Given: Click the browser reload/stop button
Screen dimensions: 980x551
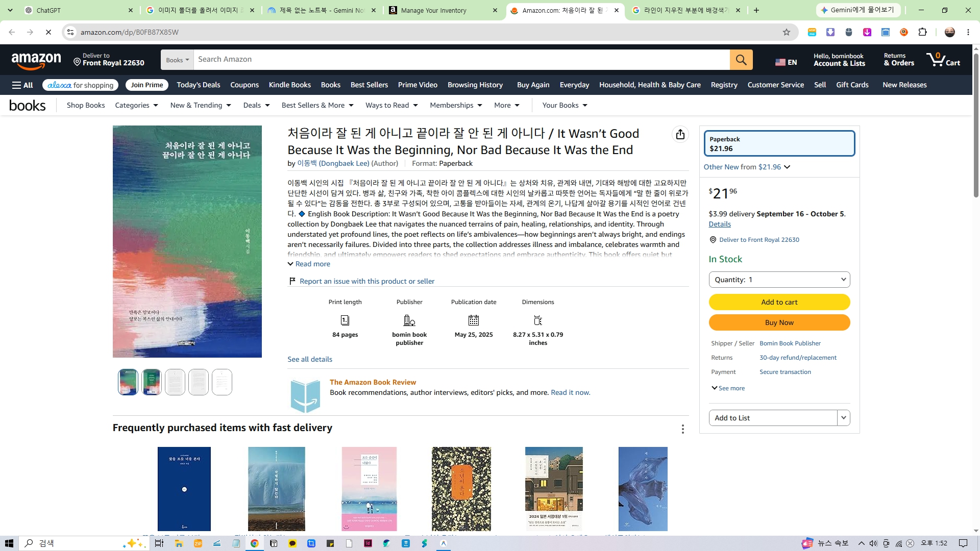Looking at the screenshot, I should point(48,32).
